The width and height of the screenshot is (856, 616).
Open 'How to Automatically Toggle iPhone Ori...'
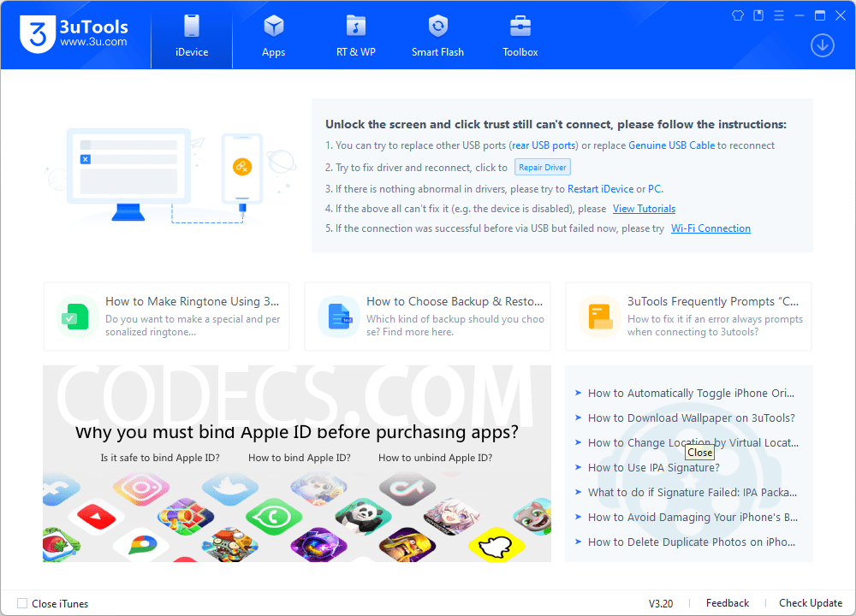point(691,393)
